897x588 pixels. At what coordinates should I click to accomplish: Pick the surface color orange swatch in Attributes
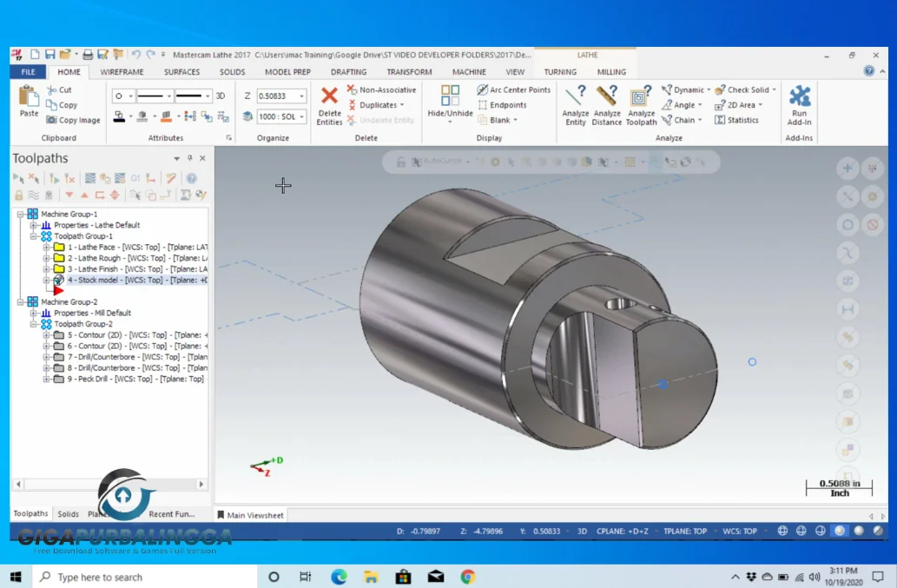click(166, 116)
